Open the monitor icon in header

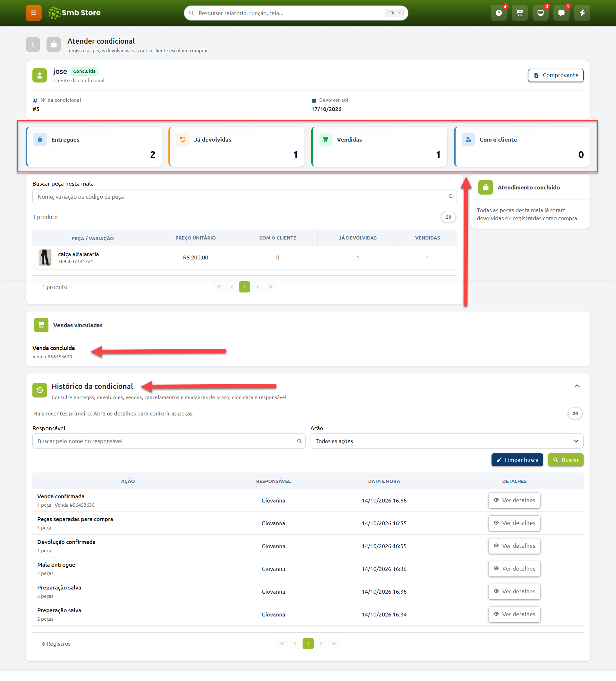point(540,13)
